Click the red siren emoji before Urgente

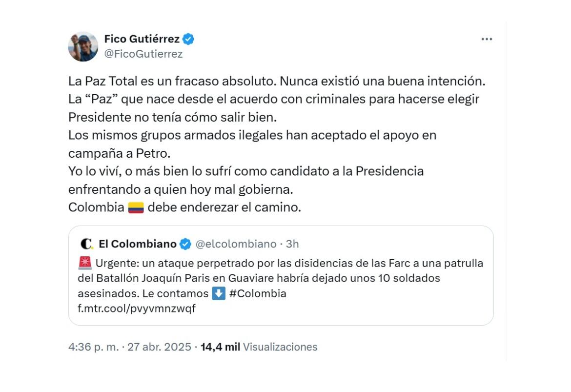coord(84,264)
